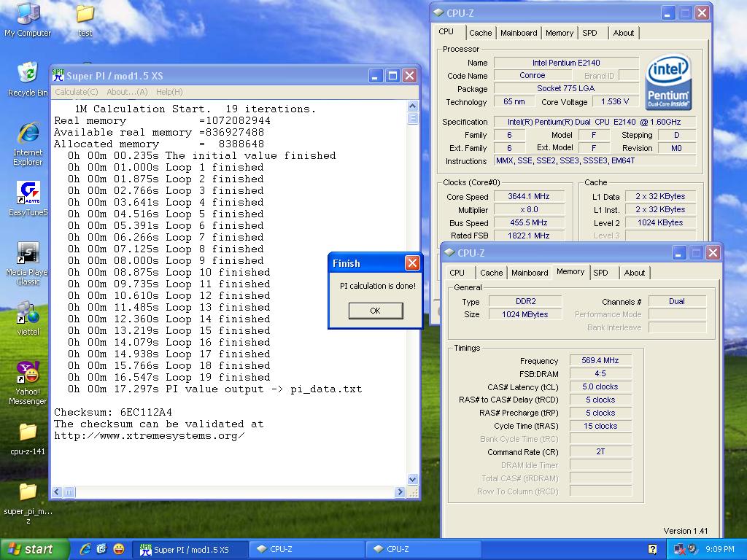747x560 pixels.
Task: Click the Start button
Action: (34, 549)
